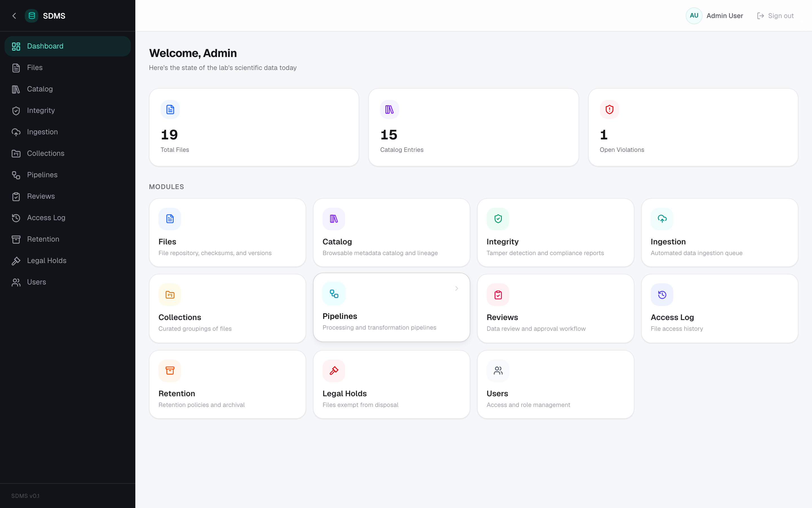Open the Legal Holds module card title

(345, 394)
